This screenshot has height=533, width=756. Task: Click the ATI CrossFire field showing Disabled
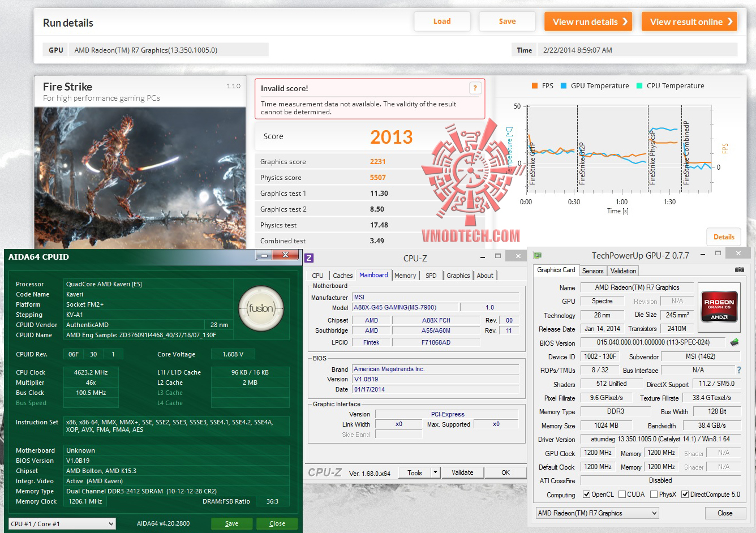click(x=660, y=480)
